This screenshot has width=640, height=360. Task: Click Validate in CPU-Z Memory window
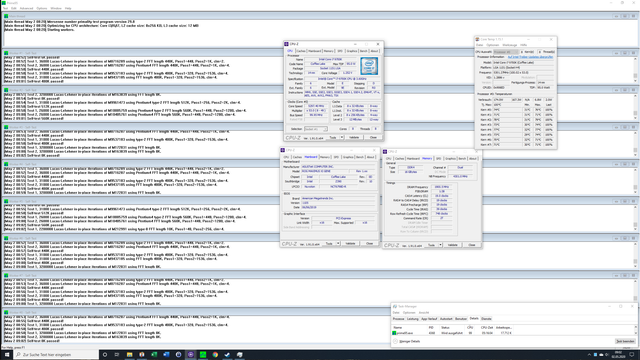pyautogui.click(x=453, y=245)
